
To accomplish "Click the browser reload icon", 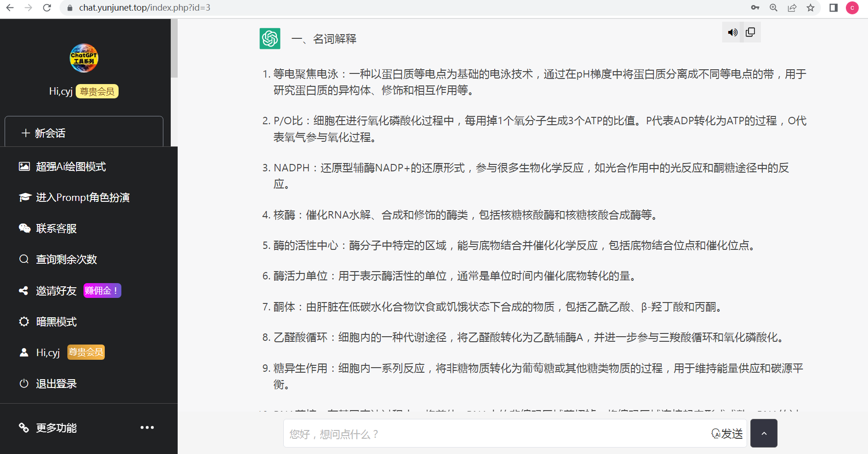I will coord(47,8).
